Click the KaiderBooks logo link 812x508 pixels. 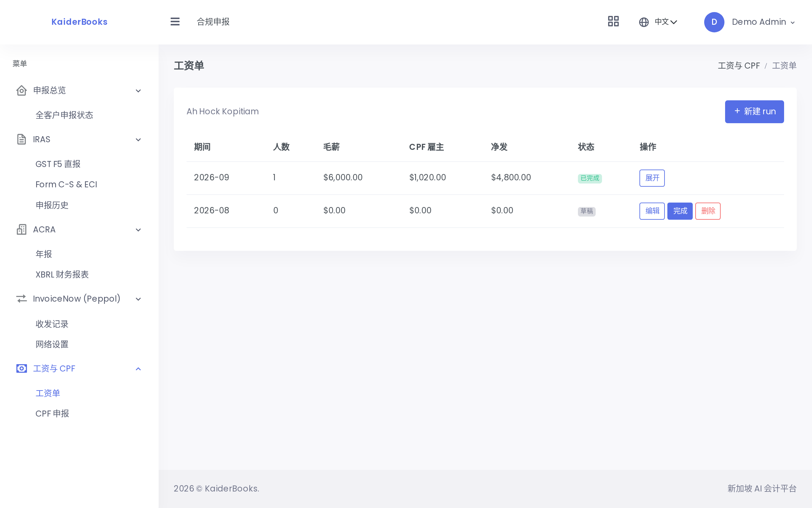[80, 22]
